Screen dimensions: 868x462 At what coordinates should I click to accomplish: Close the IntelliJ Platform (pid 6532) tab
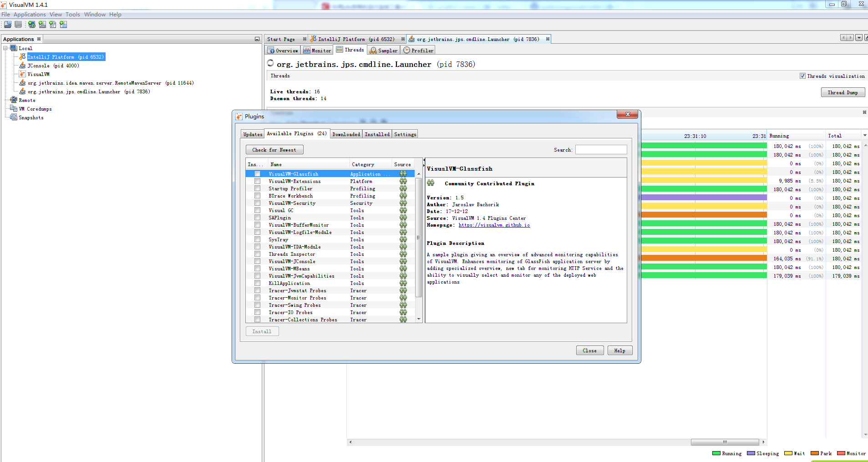point(403,39)
